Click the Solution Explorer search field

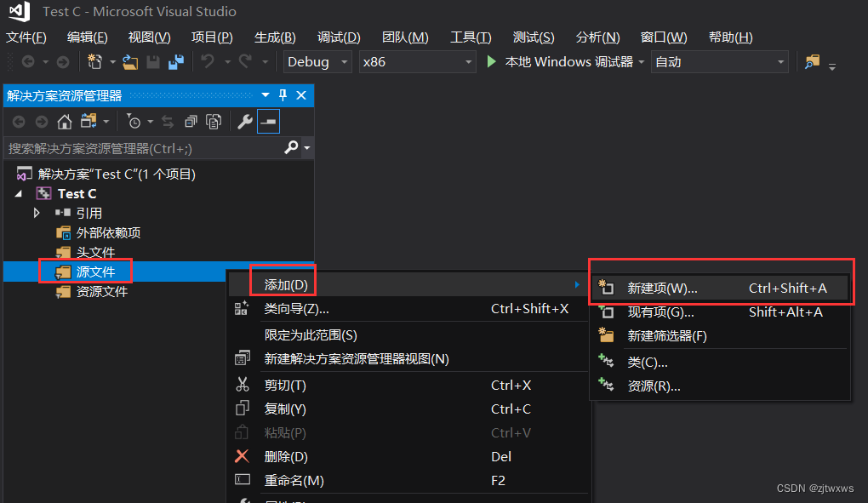tap(144, 148)
